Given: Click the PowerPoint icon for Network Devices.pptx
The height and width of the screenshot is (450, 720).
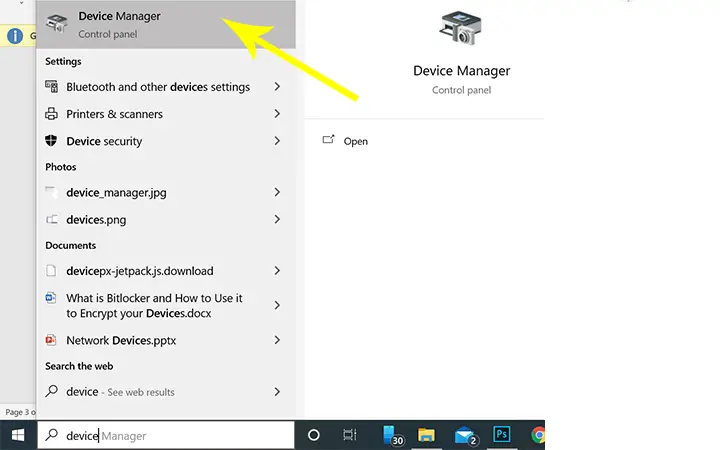Looking at the screenshot, I should tap(51, 340).
